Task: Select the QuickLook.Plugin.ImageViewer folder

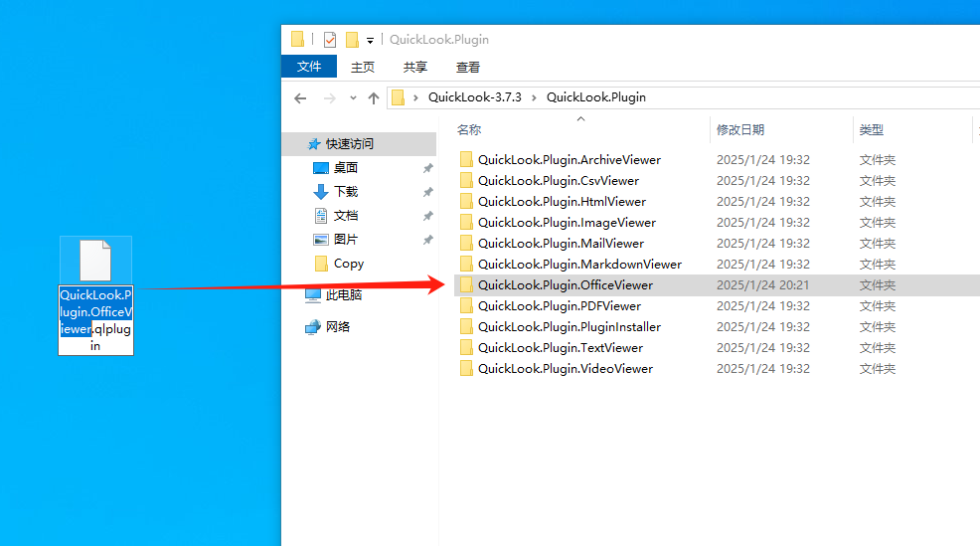Action: coord(567,223)
